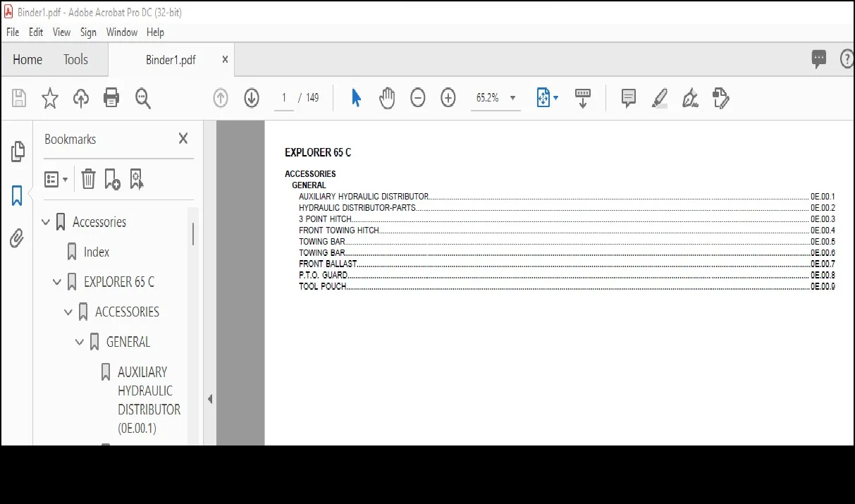Delete selected bookmark trash icon

[x=88, y=179]
